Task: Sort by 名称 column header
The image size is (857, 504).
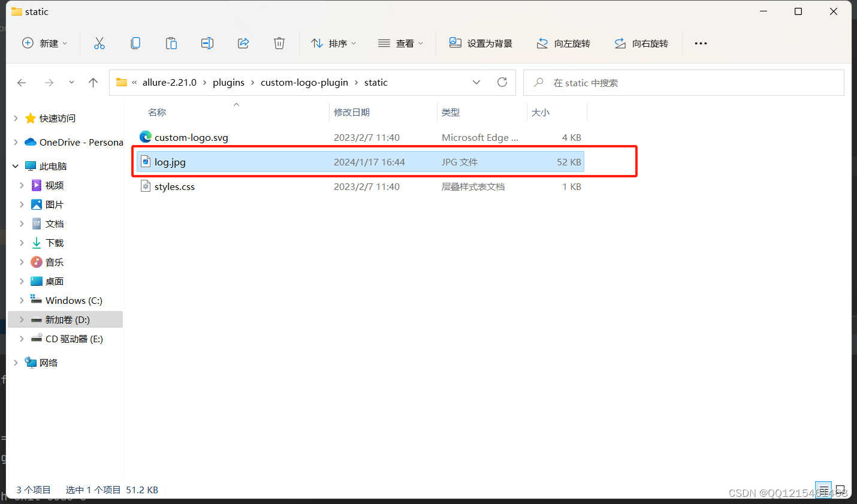Action: click(x=157, y=112)
